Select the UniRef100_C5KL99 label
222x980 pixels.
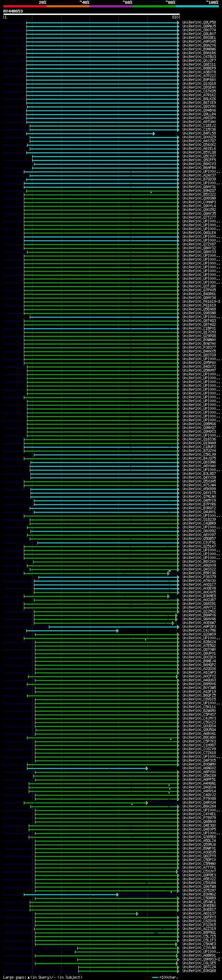pyautogui.click(x=199, y=455)
